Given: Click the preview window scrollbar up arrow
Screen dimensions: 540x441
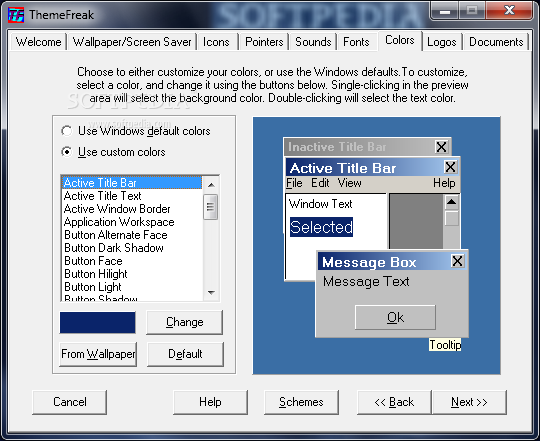Looking at the screenshot, I should 451,202.
